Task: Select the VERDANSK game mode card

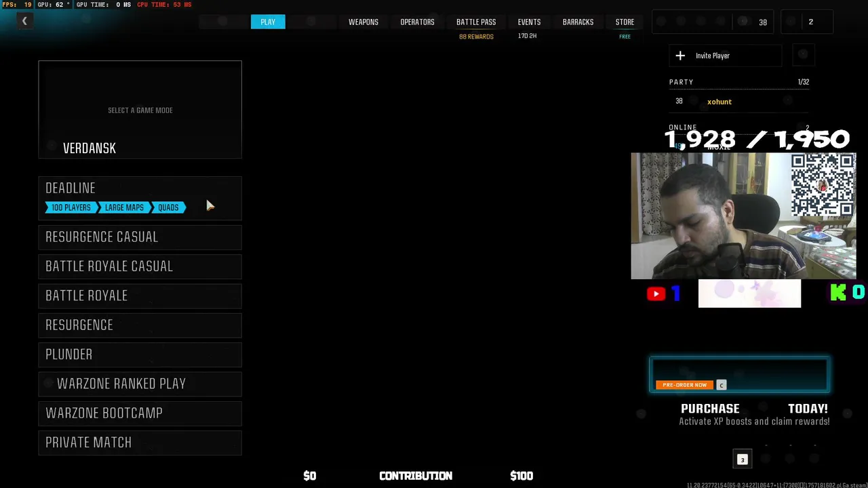Action: (x=140, y=109)
